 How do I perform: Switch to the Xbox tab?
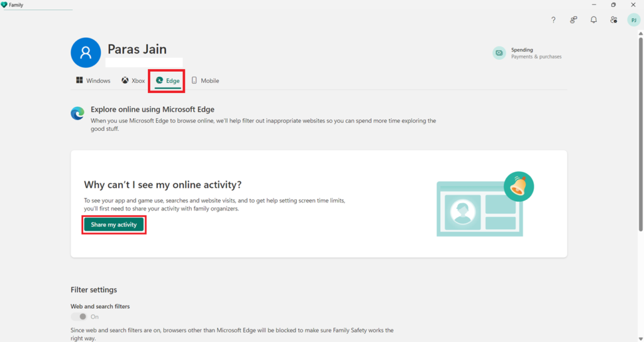click(x=133, y=80)
